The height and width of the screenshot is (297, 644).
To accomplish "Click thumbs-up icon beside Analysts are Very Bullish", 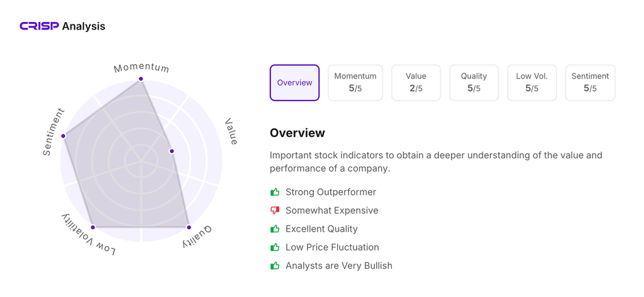I will (x=275, y=266).
